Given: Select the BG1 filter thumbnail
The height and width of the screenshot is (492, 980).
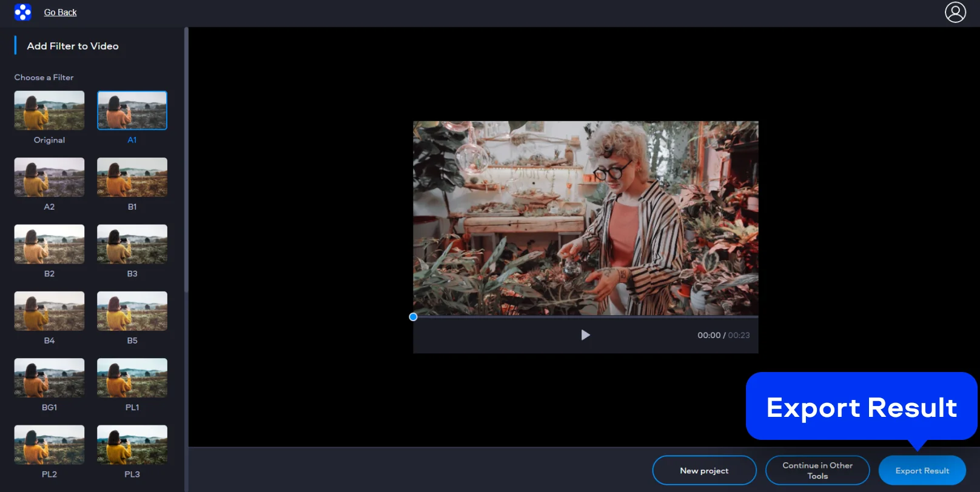Looking at the screenshot, I should coord(49,377).
